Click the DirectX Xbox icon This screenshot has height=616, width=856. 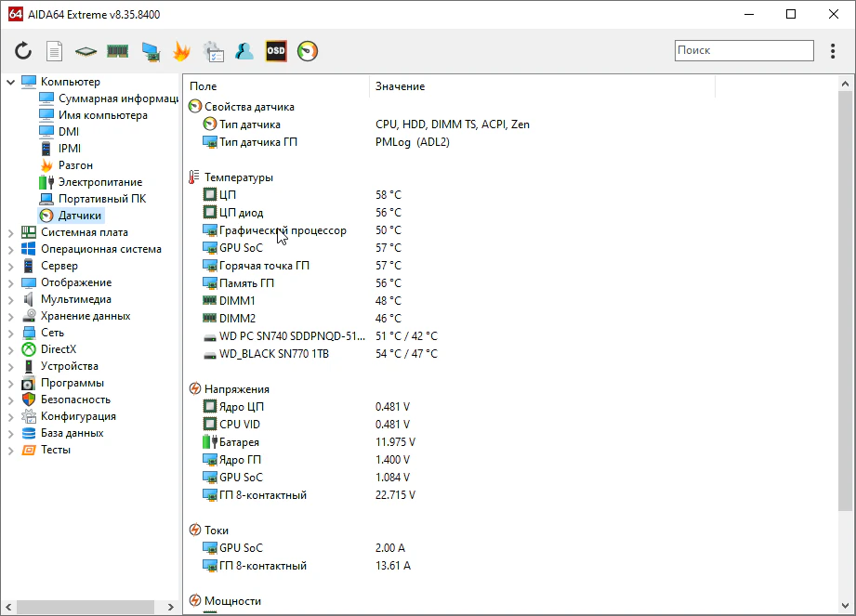click(29, 349)
